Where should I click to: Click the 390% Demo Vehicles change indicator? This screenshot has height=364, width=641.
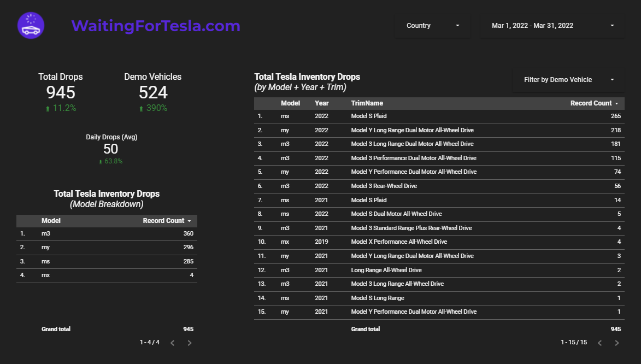click(154, 108)
